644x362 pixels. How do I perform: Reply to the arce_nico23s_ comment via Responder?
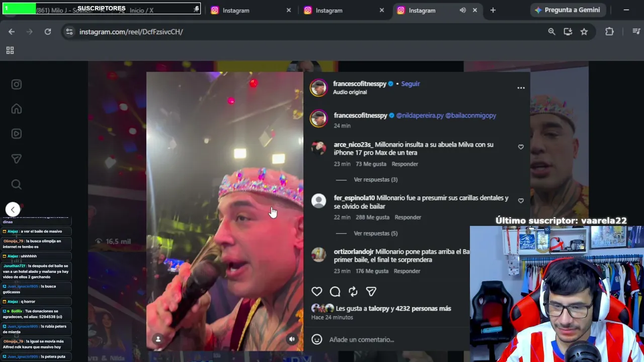click(x=405, y=164)
